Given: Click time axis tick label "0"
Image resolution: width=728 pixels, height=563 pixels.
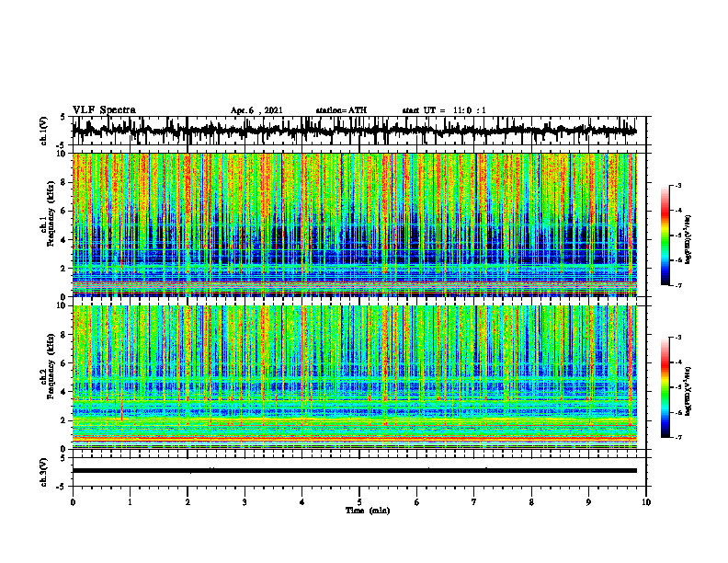Looking at the screenshot, I should 73,502.
